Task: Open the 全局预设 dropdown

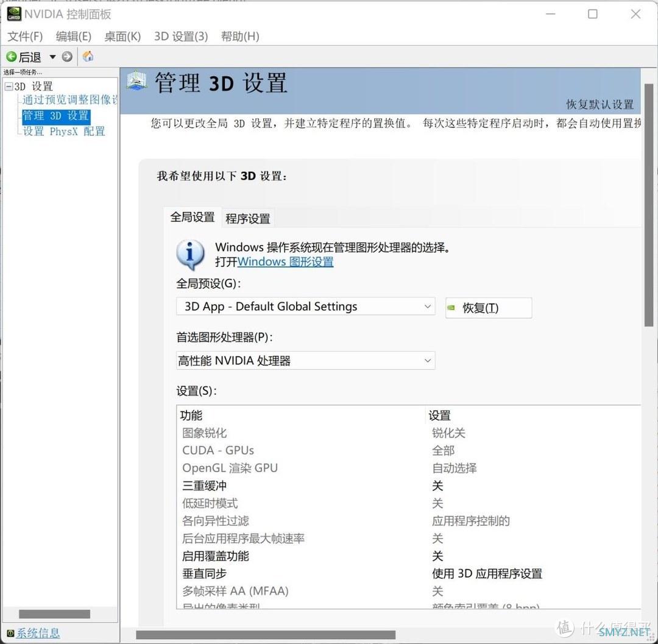Action: coord(305,306)
